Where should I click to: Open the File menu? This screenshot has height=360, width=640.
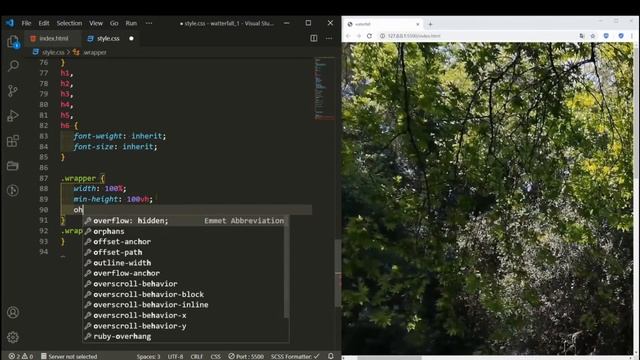[26, 23]
